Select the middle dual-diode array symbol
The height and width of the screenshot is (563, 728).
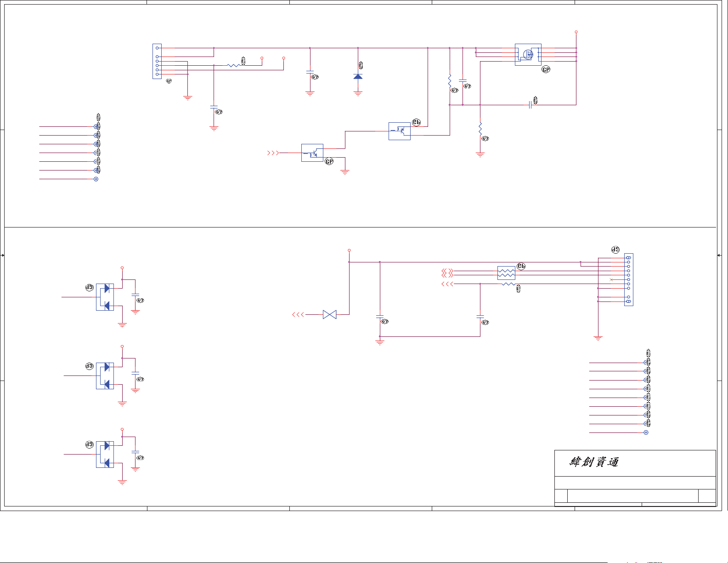105,376
